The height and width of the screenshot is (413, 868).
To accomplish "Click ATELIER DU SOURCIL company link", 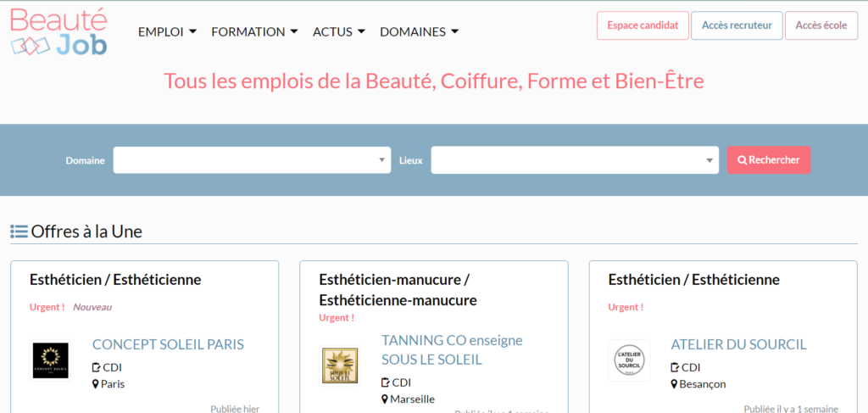I will pyautogui.click(x=738, y=344).
